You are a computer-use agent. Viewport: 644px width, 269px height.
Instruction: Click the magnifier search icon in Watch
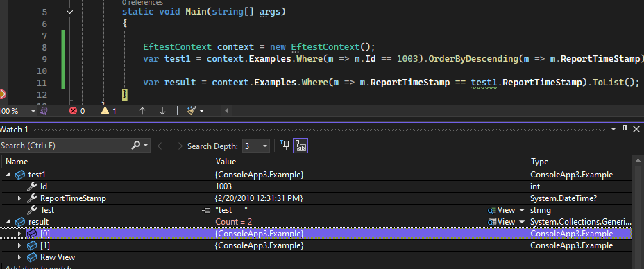coord(135,145)
